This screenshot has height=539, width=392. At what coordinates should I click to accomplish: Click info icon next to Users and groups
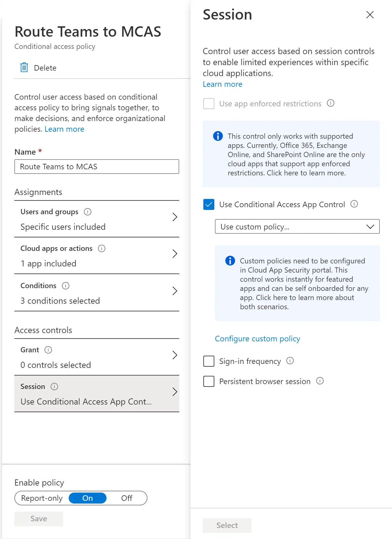(x=88, y=212)
